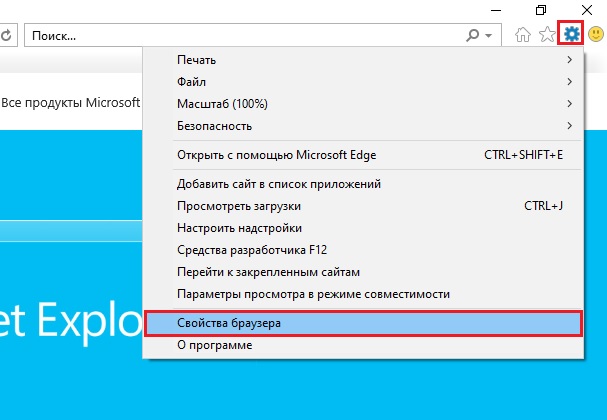Open Favorites star icon
Image resolution: width=607 pixels, height=420 pixels.
click(547, 34)
